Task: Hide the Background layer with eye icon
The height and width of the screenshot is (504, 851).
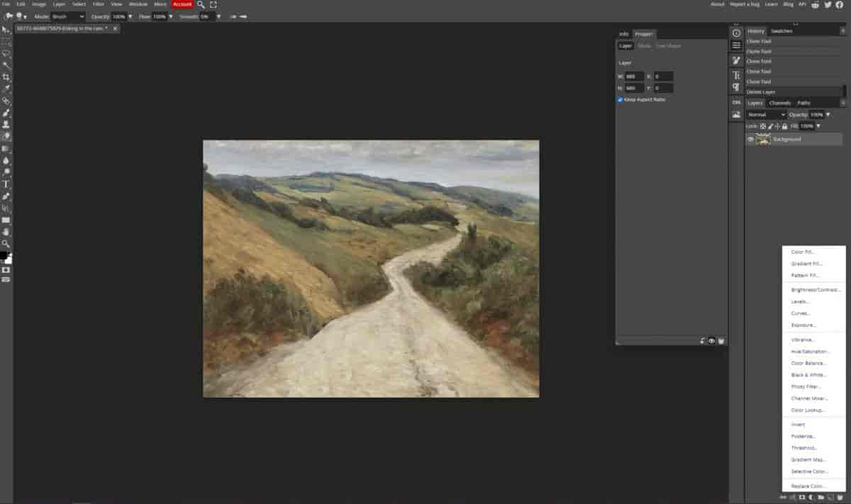Action: (750, 140)
